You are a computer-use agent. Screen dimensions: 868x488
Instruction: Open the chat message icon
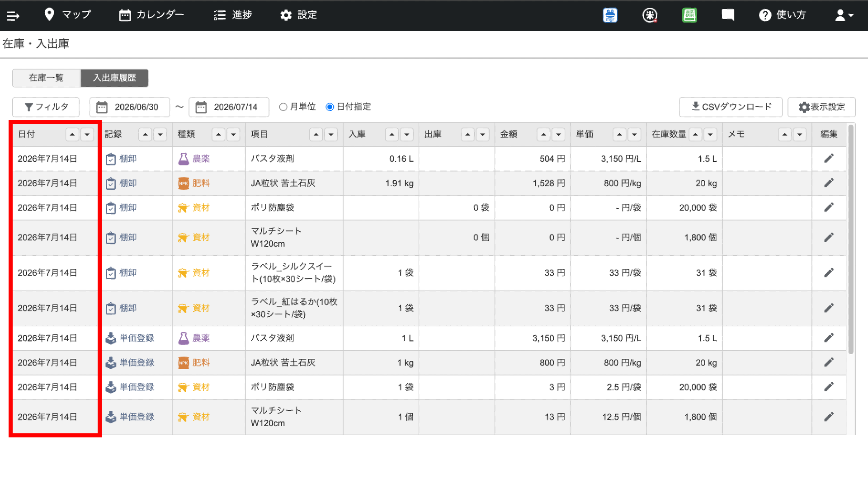click(x=728, y=15)
